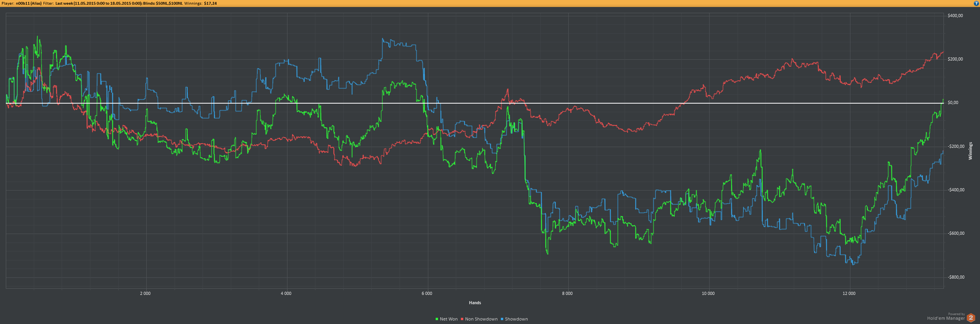Click the red Non Showdown legend swatch
The height and width of the screenshot is (324, 980).
(462, 319)
